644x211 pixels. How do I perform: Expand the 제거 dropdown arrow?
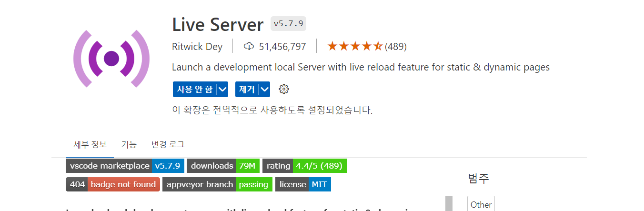(x=265, y=89)
